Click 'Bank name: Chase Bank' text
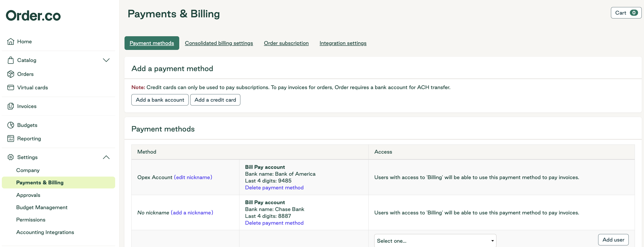 [x=275, y=209]
